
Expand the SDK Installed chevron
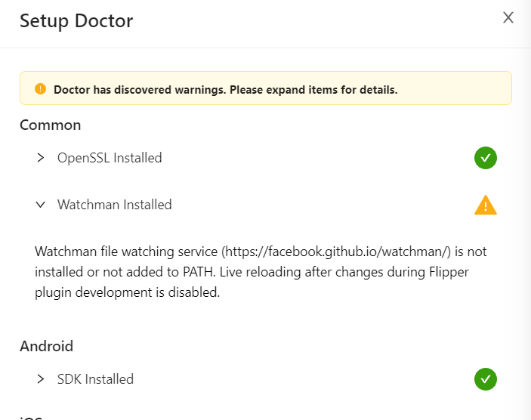click(41, 379)
